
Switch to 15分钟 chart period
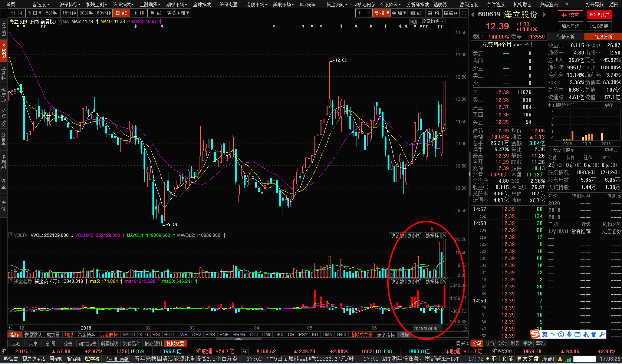pos(69,13)
